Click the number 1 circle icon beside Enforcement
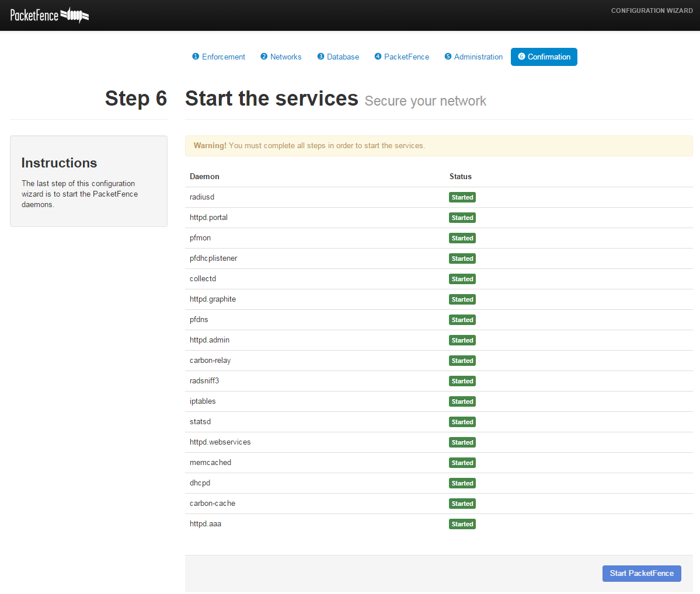This screenshot has height=594, width=700. (196, 57)
